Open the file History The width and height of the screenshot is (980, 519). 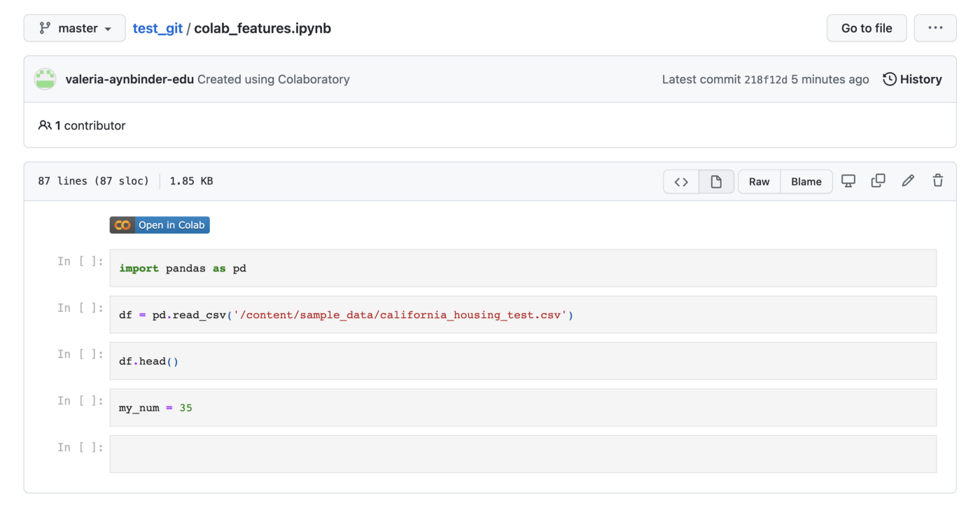pyautogui.click(x=912, y=79)
